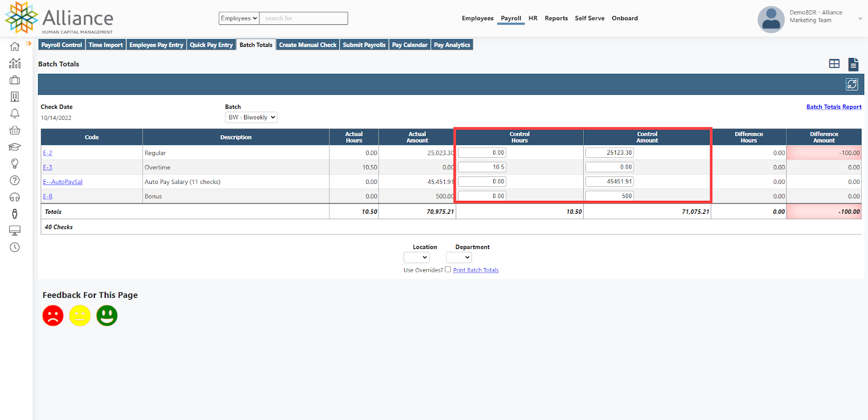Image resolution: width=868 pixels, height=420 pixels.
Task: Open the BW - Biweekly batch dropdown
Action: (251, 117)
